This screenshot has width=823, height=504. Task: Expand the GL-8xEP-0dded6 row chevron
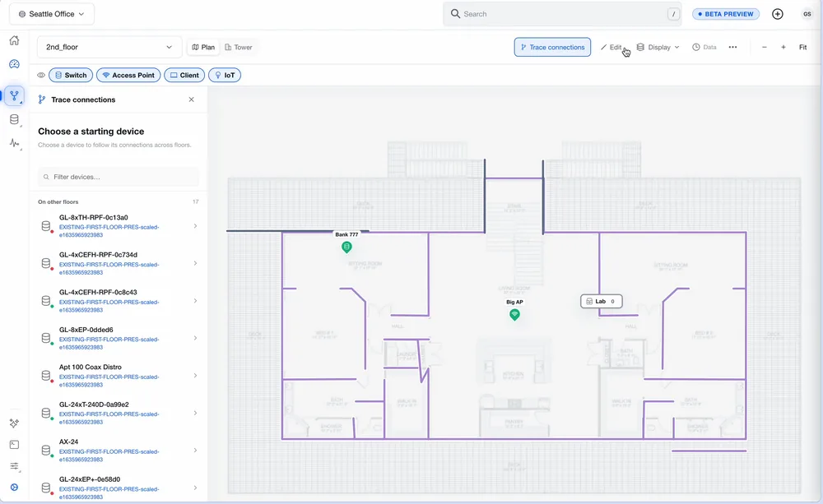coord(195,338)
